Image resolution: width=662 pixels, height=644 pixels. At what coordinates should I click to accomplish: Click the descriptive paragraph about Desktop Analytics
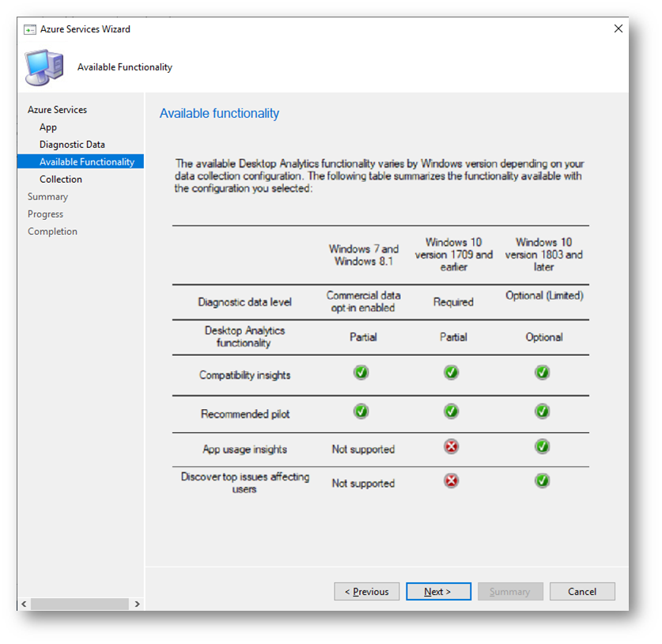(x=379, y=176)
